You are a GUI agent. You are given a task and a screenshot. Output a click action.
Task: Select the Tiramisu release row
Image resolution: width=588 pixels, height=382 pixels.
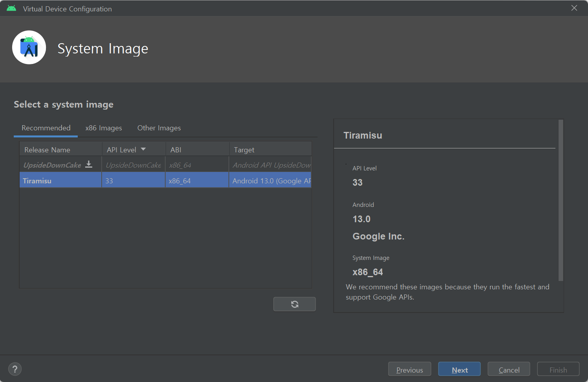[165, 181]
